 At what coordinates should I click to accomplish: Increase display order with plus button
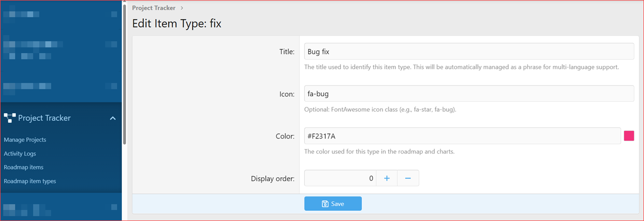pyautogui.click(x=387, y=178)
